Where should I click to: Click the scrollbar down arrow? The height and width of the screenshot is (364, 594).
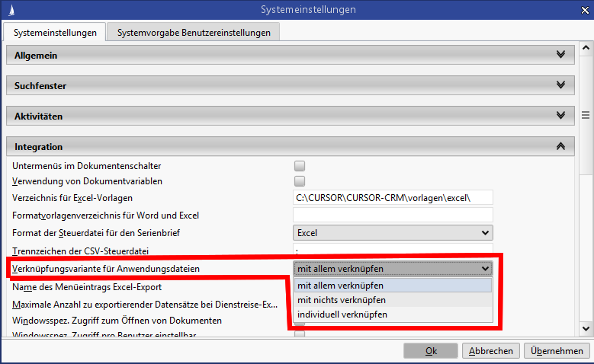point(586,329)
